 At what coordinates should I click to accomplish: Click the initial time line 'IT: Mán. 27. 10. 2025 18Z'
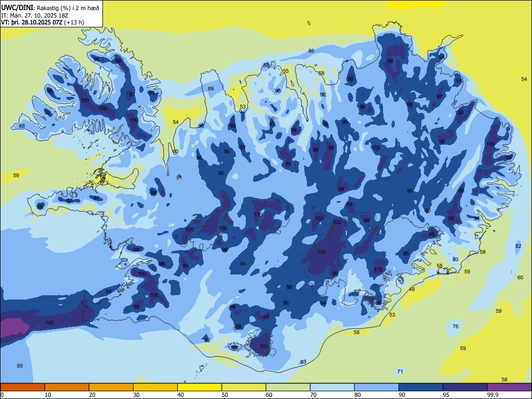(x=35, y=15)
